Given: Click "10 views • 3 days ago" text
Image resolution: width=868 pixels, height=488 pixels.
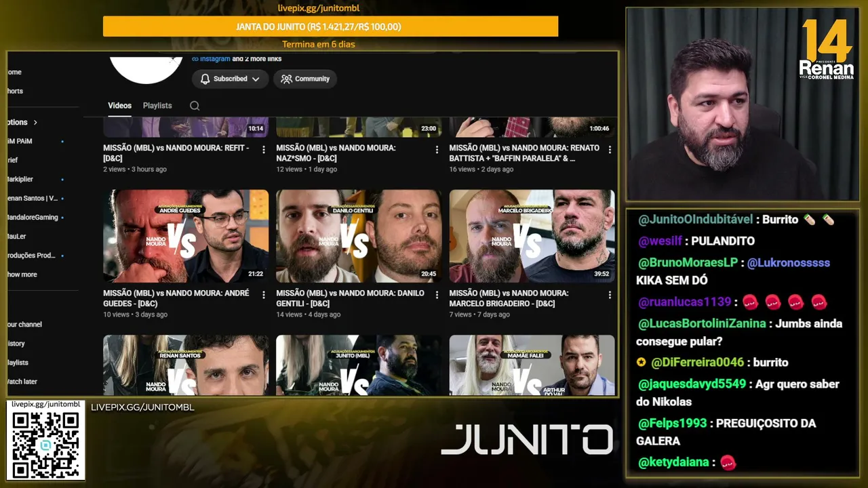Looking at the screenshot, I should pyautogui.click(x=136, y=314).
